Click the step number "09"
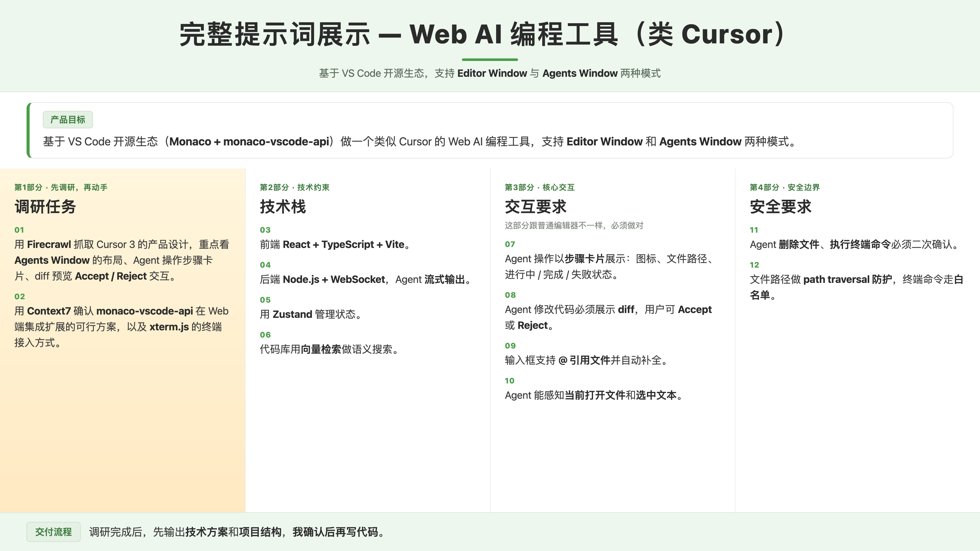 point(510,346)
